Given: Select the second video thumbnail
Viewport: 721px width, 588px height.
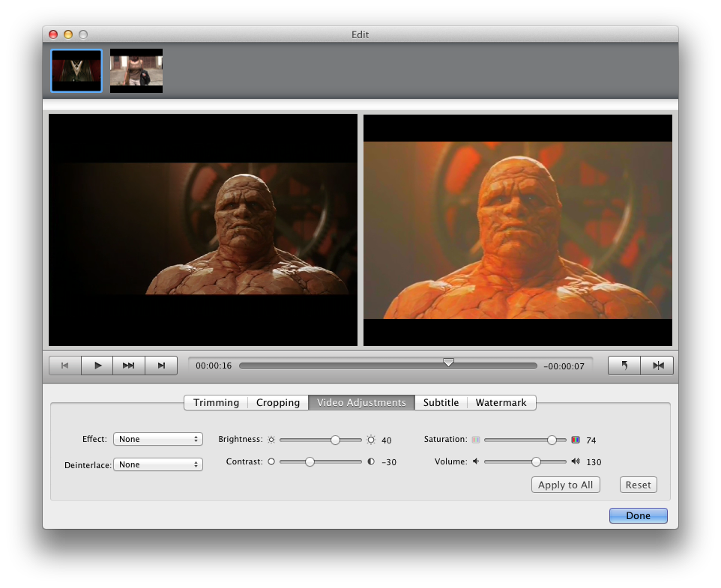Looking at the screenshot, I should coord(136,71).
